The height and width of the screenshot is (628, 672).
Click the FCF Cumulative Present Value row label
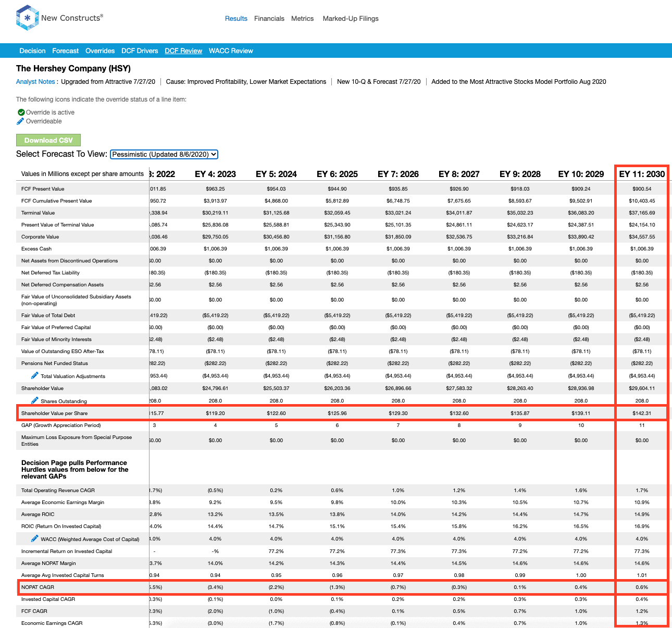pos(56,200)
